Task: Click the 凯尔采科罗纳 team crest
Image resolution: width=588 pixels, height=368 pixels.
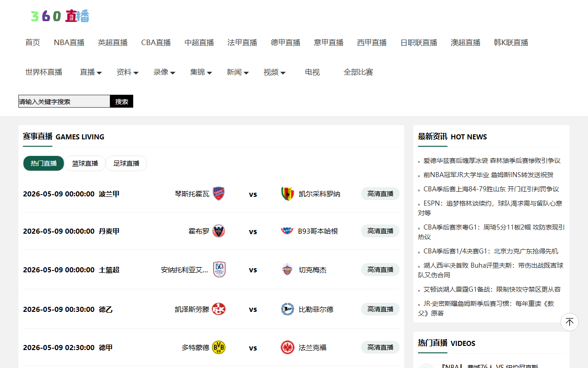Action: coord(288,194)
